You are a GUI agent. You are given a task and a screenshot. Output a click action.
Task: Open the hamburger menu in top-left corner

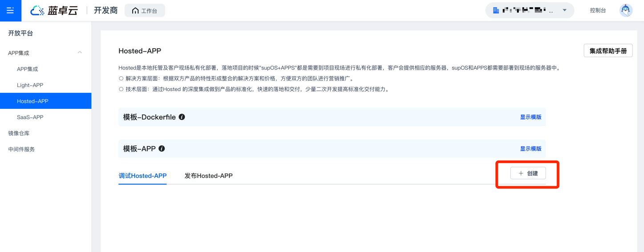pos(10,10)
